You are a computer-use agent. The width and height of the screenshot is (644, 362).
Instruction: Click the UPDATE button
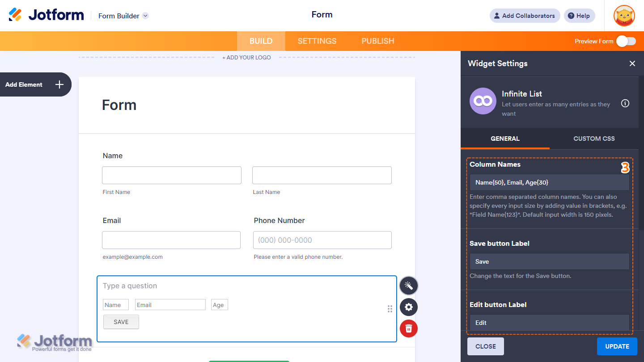click(x=617, y=346)
